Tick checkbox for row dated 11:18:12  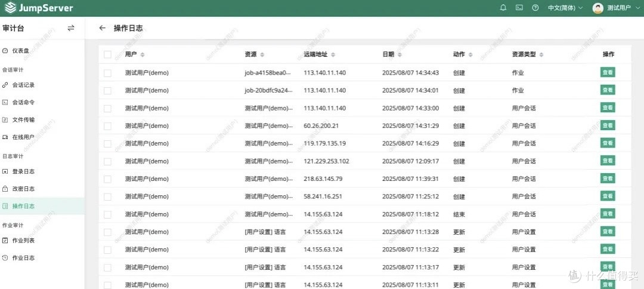107,214
